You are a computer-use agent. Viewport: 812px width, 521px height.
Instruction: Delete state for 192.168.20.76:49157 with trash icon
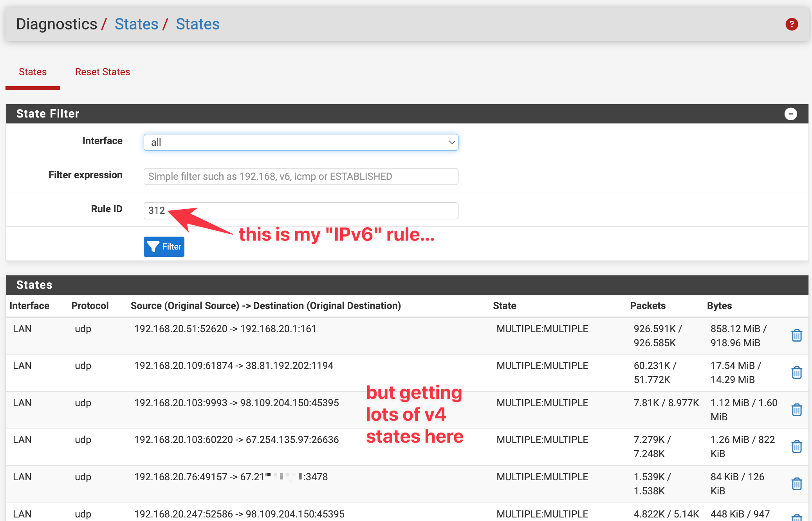796,484
